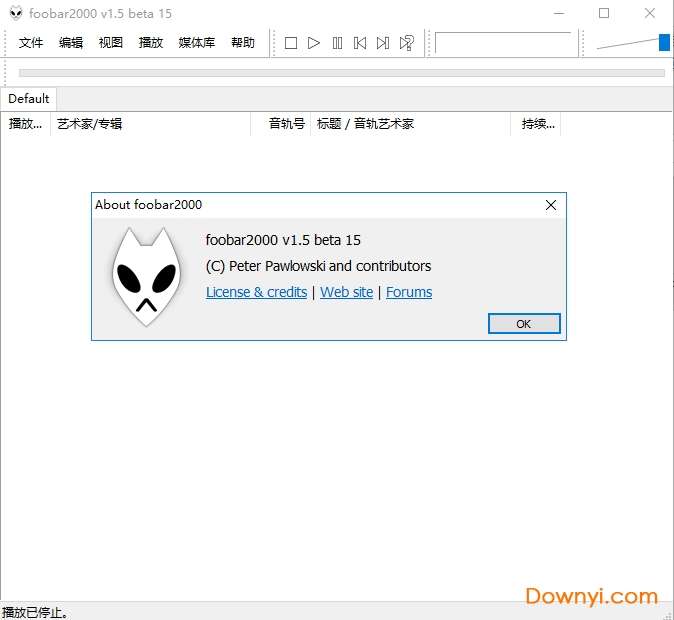This screenshot has height=620, width=674.
Task: Open the 编辑 menu
Action: (x=71, y=43)
